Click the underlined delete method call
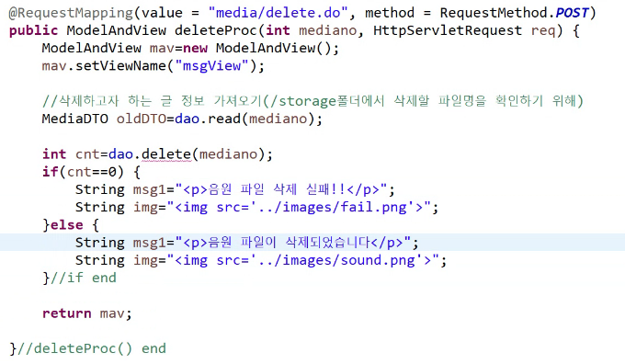Screen dimensions: 625x364 166,154
